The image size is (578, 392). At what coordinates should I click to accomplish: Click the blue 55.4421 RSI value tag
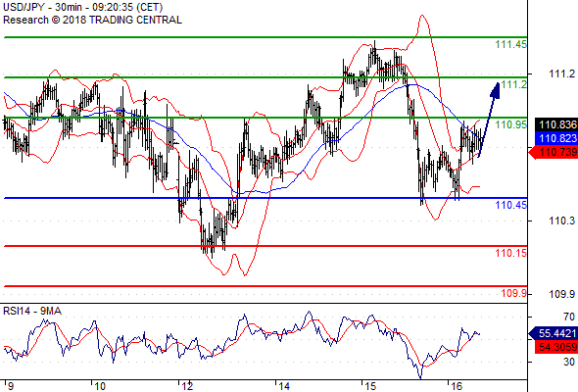click(554, 333)
